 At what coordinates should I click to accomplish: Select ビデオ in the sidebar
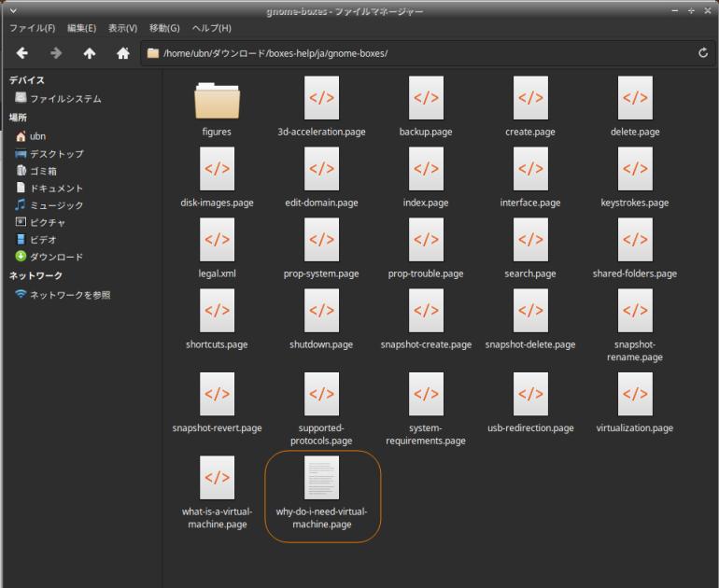[x=36, y=239]
